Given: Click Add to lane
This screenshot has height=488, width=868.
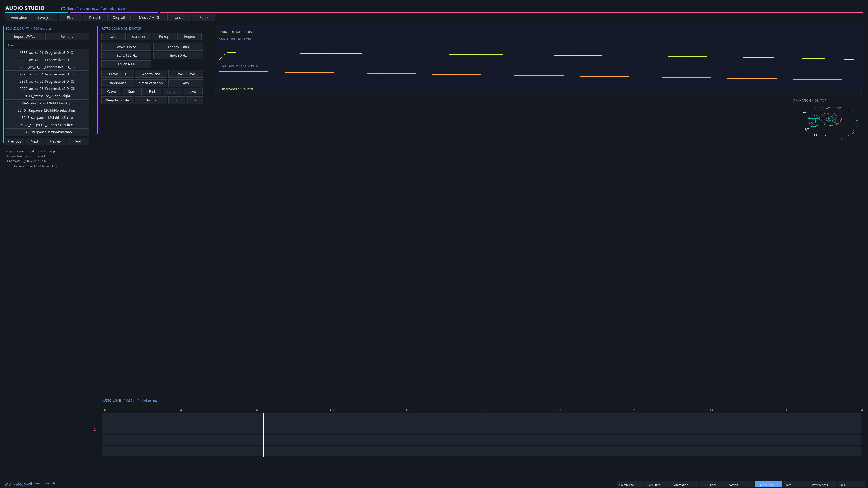Looking at the screenshot, I should (151, 74).
